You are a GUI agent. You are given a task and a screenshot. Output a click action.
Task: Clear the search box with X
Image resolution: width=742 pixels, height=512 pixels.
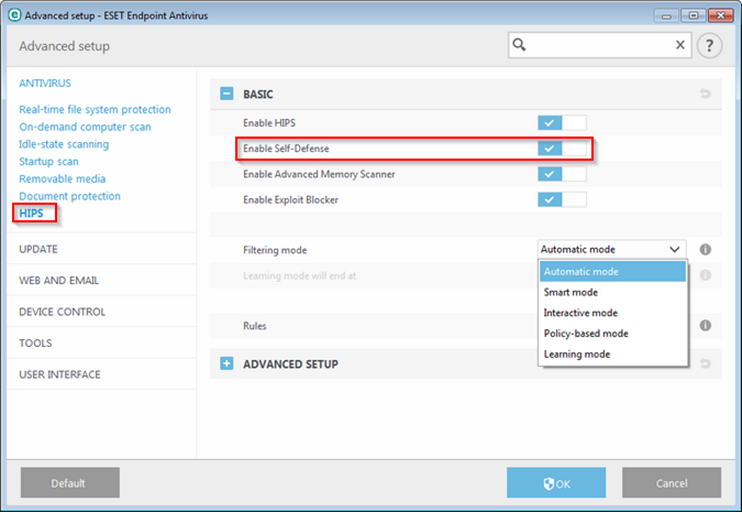[680, 45]
